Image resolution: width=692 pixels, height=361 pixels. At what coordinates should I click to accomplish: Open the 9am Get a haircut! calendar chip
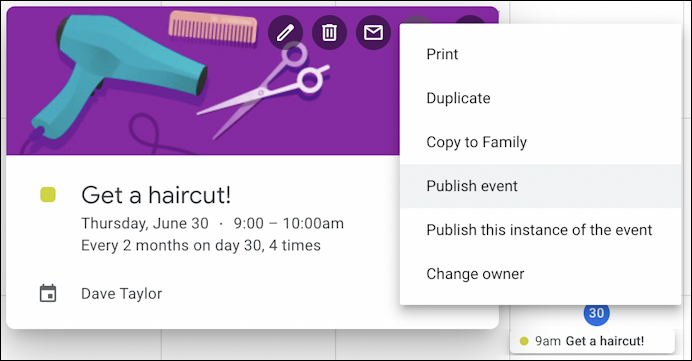pos(592,341)
